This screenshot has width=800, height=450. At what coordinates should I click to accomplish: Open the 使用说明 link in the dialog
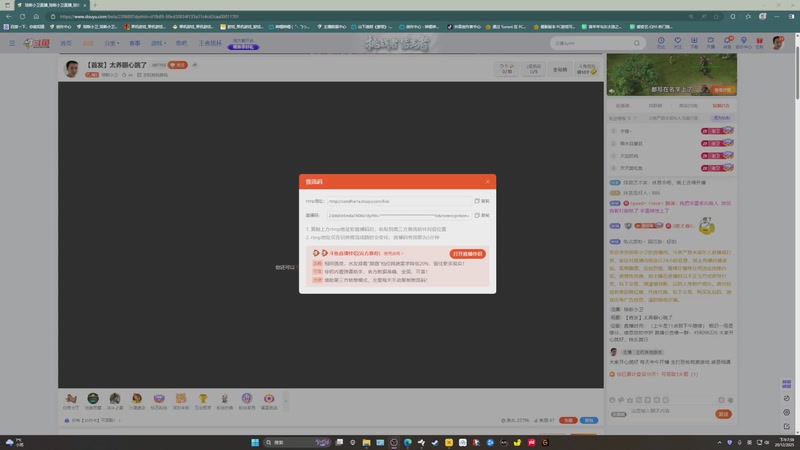point(393,253)
